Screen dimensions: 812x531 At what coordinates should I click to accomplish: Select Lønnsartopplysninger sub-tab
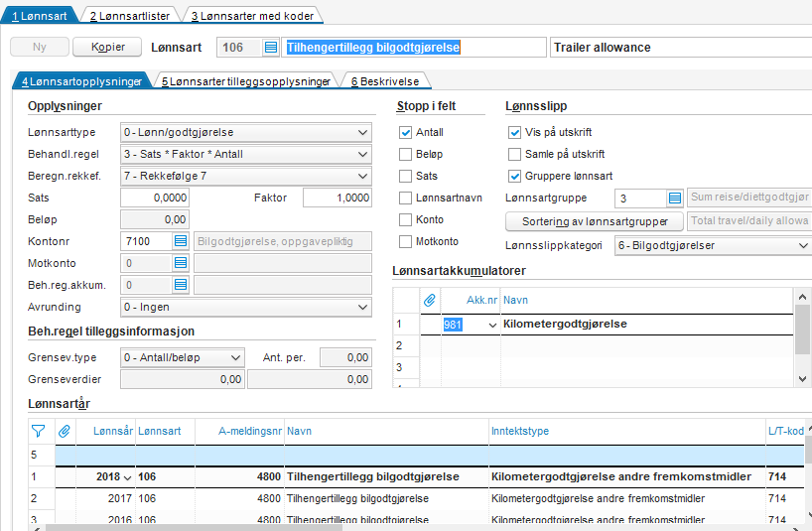[81, 81]
